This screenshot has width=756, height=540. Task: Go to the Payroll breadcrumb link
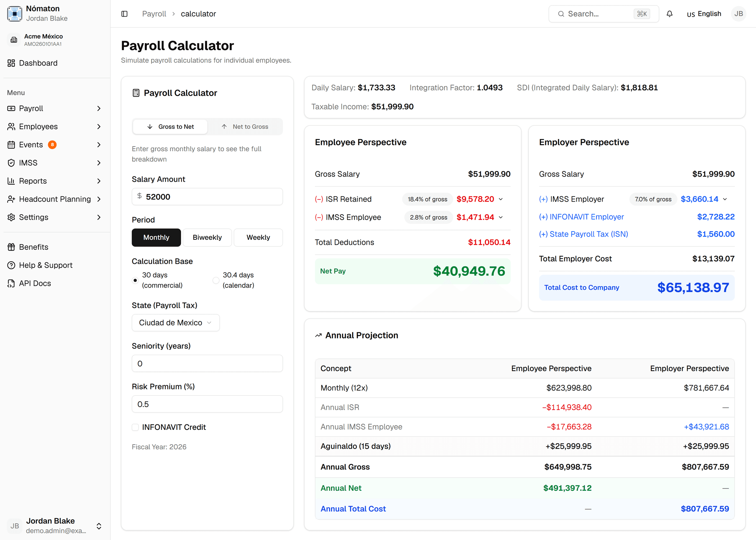(x=154, y=14)
